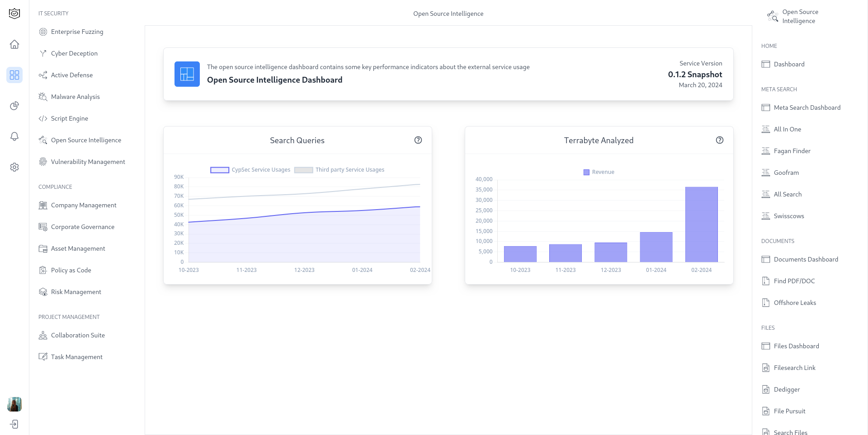
Task: Expand the FILES section header
Action: (768, 327)
